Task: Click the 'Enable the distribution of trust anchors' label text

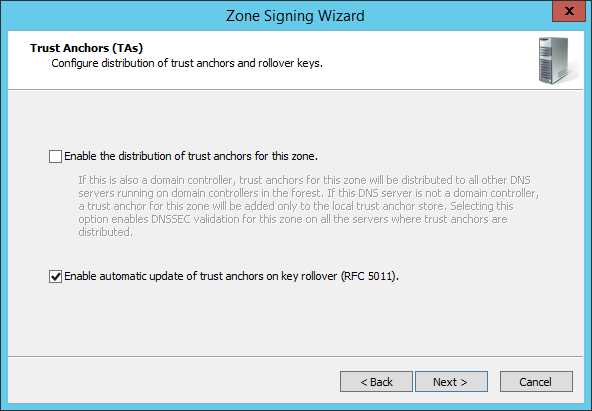Action: [191, 156]
